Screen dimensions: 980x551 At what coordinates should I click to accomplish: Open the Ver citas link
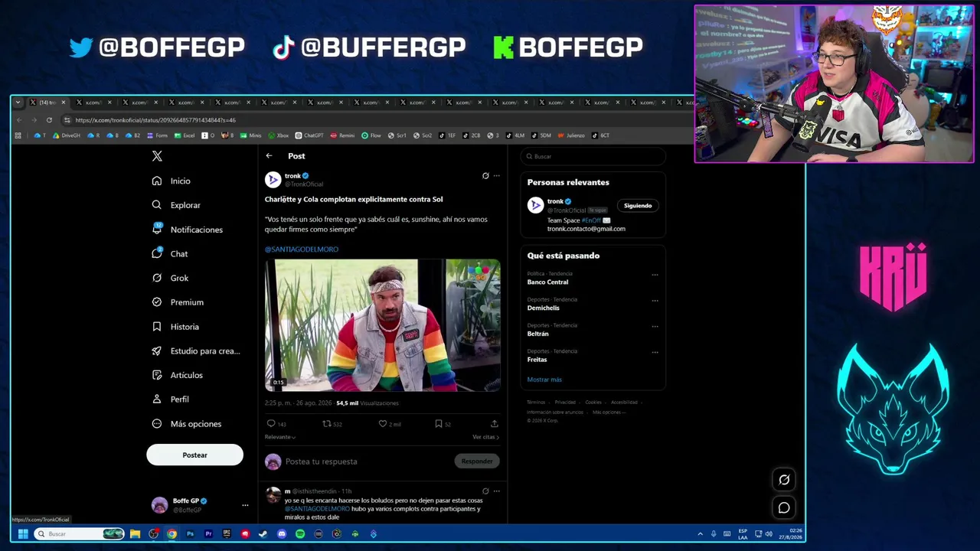pos(485,437)
